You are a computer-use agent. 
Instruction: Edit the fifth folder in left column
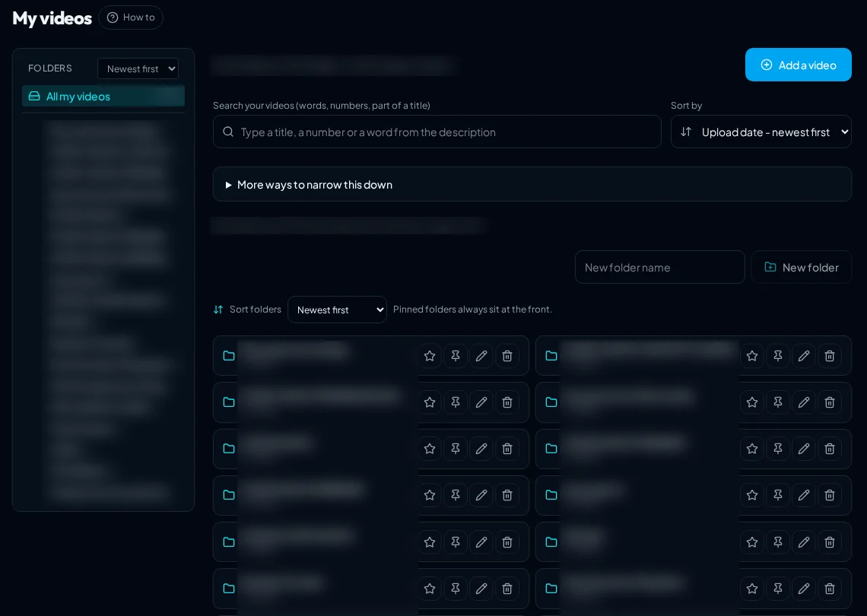pos(481,542)
